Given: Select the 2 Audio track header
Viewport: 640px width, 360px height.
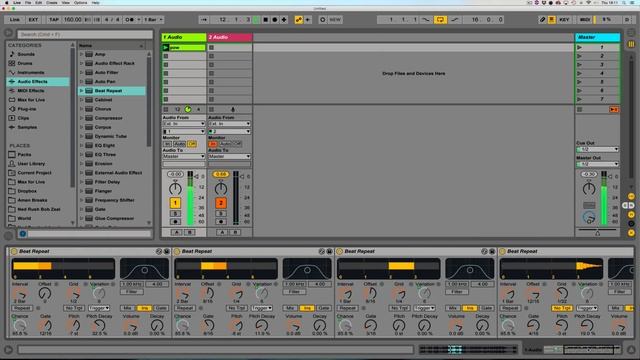Looking at the screenshot, I should (x=229, y=37).
